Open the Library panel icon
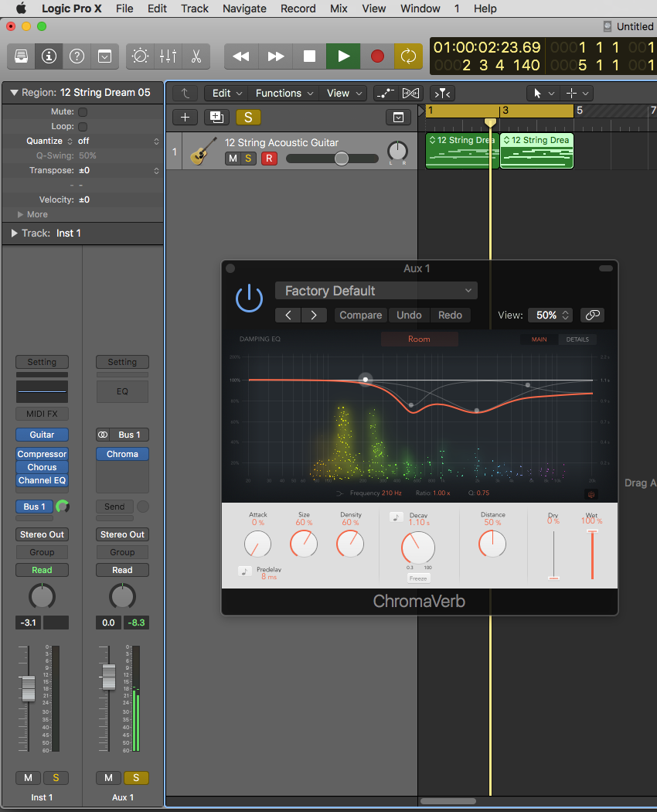 coord(21,56)
